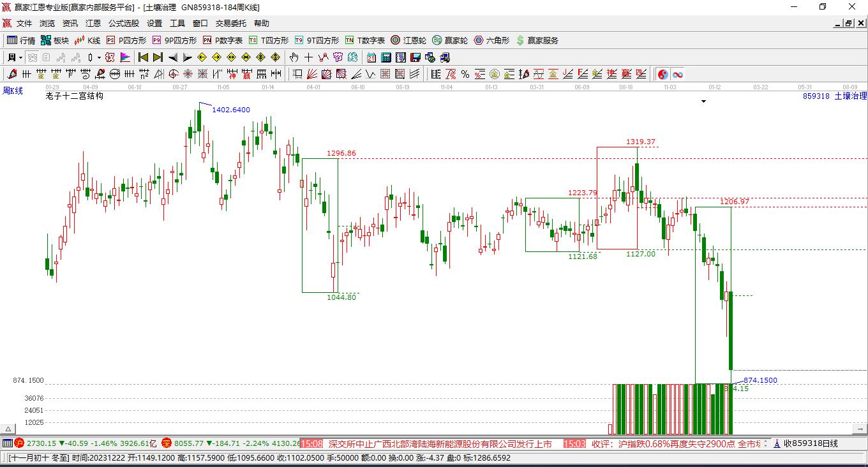The image size is (868, 467).
Task: Step chart left with black triangle
Action: coord(173,57)
